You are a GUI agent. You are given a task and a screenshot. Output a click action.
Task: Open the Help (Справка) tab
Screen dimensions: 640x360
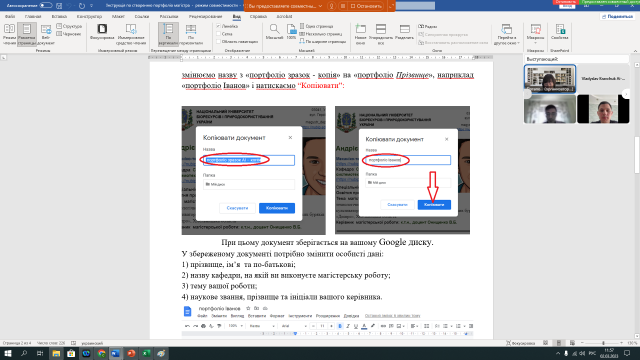click(x=258, y=16)
